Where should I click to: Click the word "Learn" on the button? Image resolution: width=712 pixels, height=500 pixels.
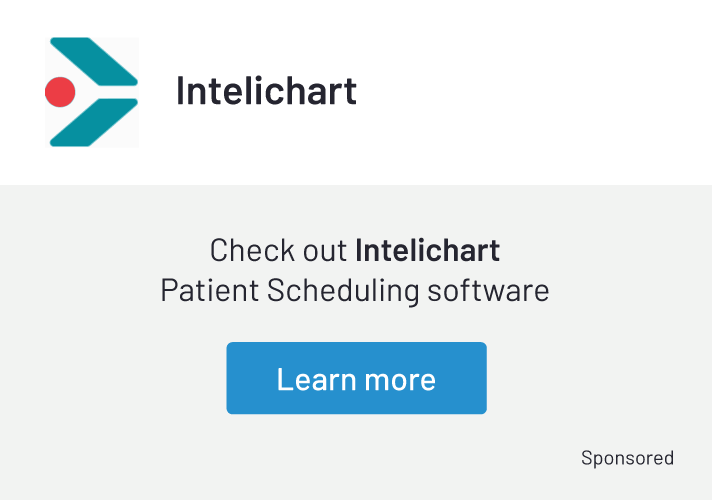(x=315, y=379)
